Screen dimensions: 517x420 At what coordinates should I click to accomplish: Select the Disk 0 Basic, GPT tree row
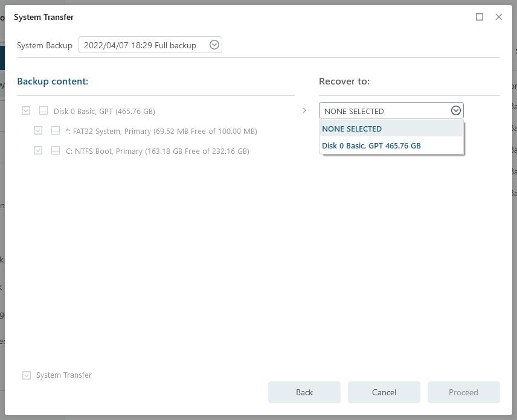pos(104,111)
